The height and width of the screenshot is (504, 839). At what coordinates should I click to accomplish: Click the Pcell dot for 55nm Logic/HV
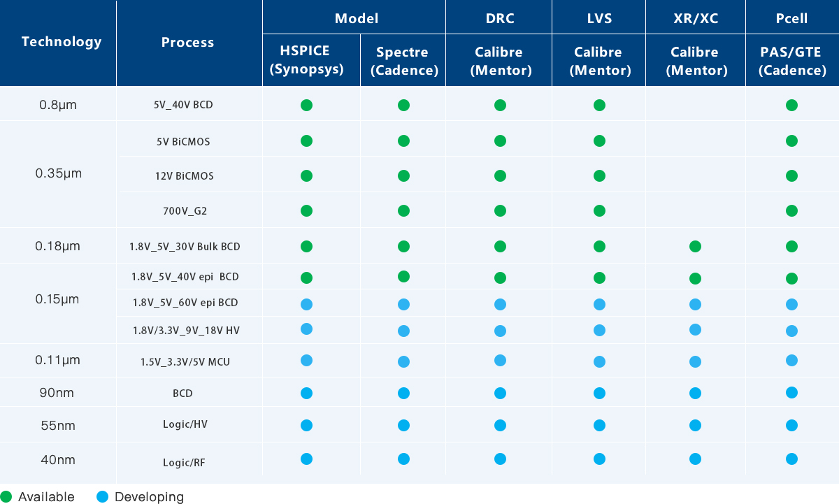pos(791,425)
